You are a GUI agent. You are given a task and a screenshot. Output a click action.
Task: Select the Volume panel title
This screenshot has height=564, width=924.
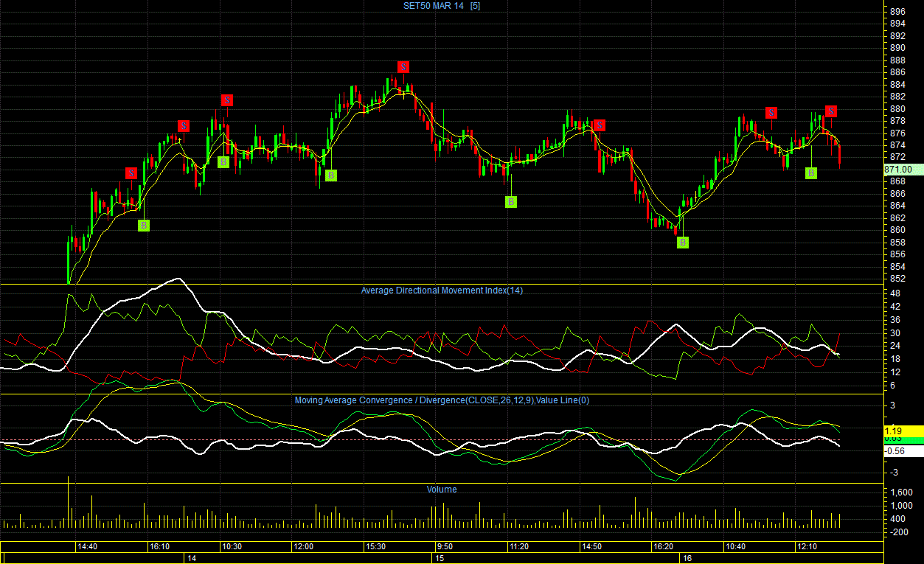442,490
